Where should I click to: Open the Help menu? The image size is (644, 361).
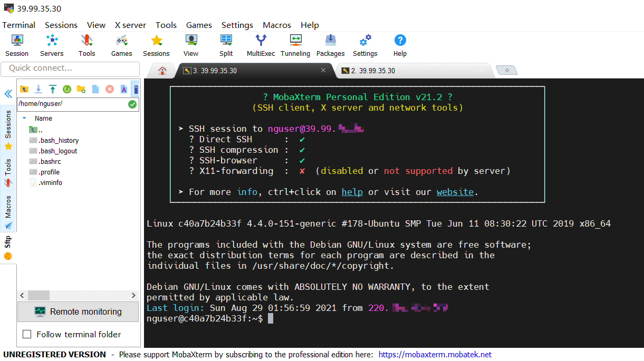point(310,25)
